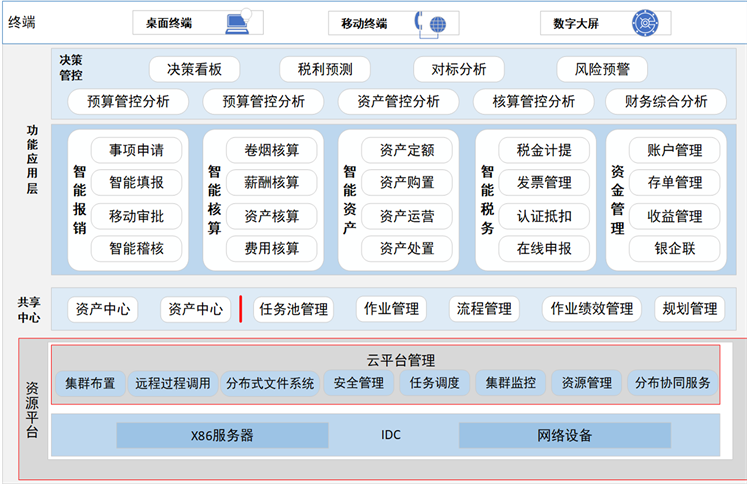Click the 风险预警 box
Image resolution: width=747 pixels, height=484 pixels.
coord(602,69)
